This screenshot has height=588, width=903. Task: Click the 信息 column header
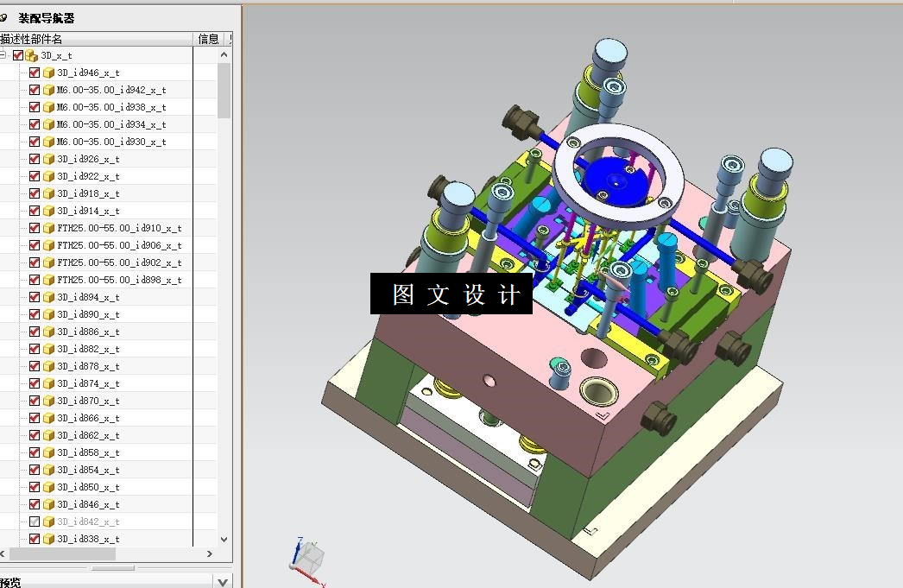click(208, 39)
